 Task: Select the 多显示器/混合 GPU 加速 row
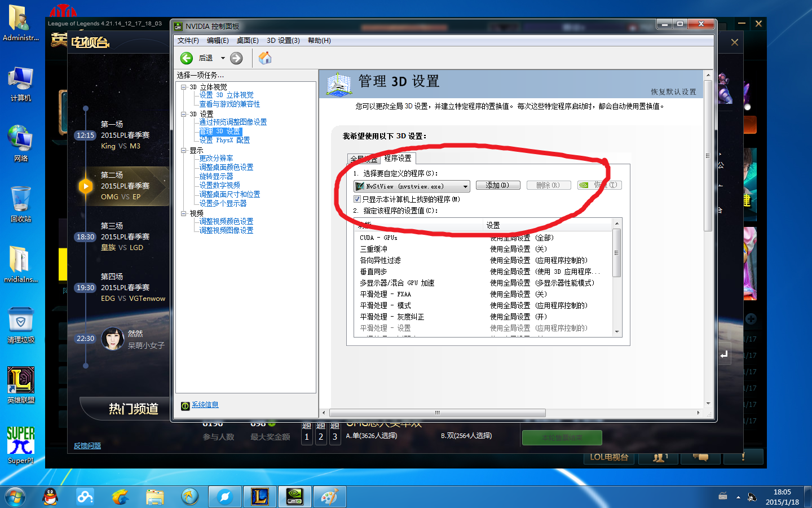(x=484, y=283)
